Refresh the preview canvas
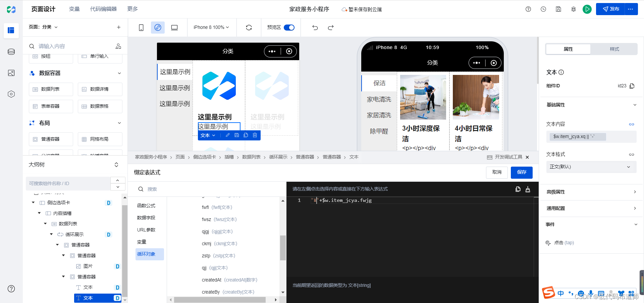Image resolution: width=644 pixels, height=303 pixels. coord(249,28)
